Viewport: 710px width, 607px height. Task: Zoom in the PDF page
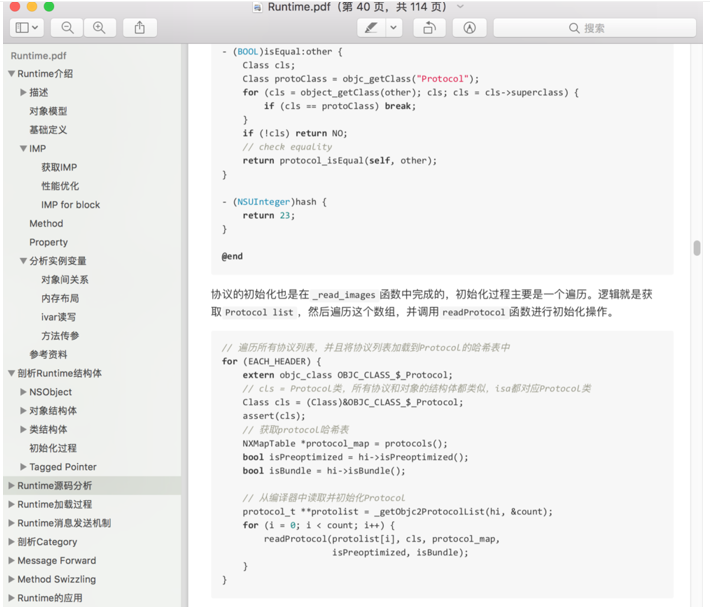click(99, 28)
